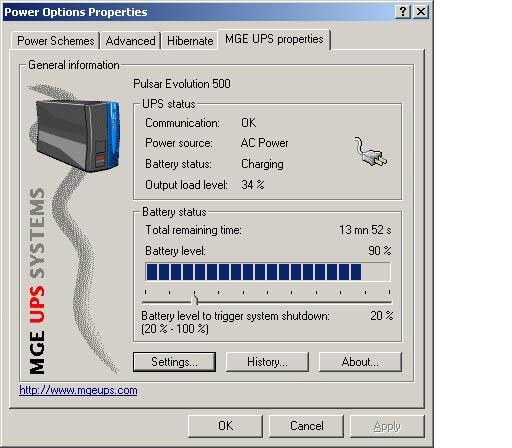Open the Power Schemes tab

(56, 41)
